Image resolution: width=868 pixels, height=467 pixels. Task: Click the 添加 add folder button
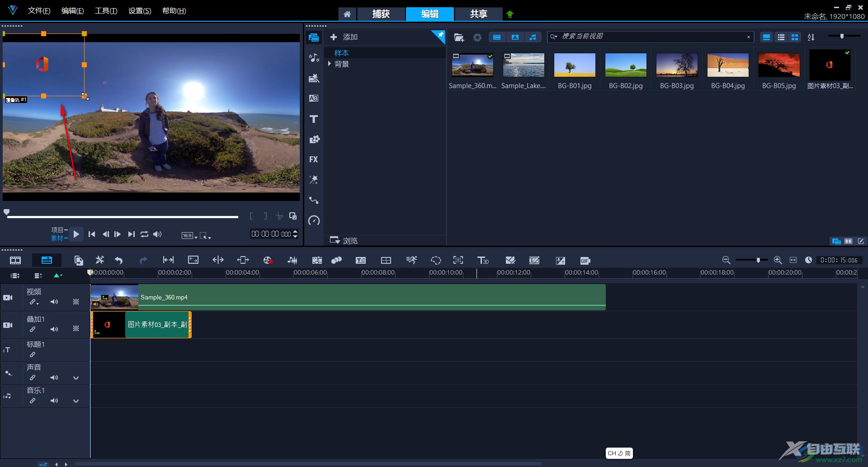[x=344, y=37]
